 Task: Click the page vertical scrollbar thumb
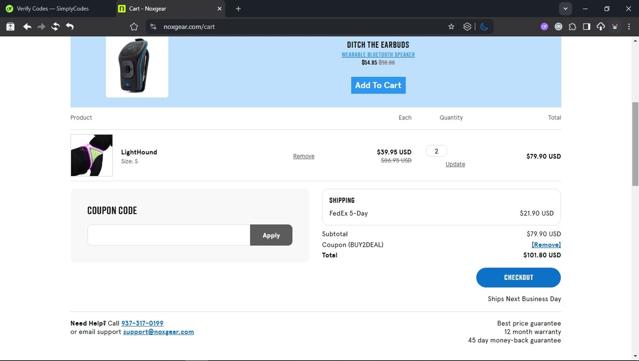coord(635,143)
